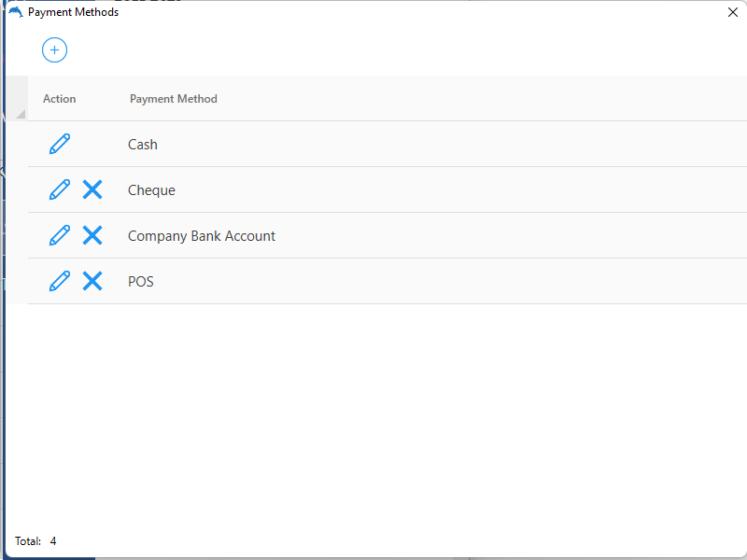Select the POS row text
Image resolution: width=747 pixels, height=560 pixels.
pyautogui.click(x=141, y=282)
